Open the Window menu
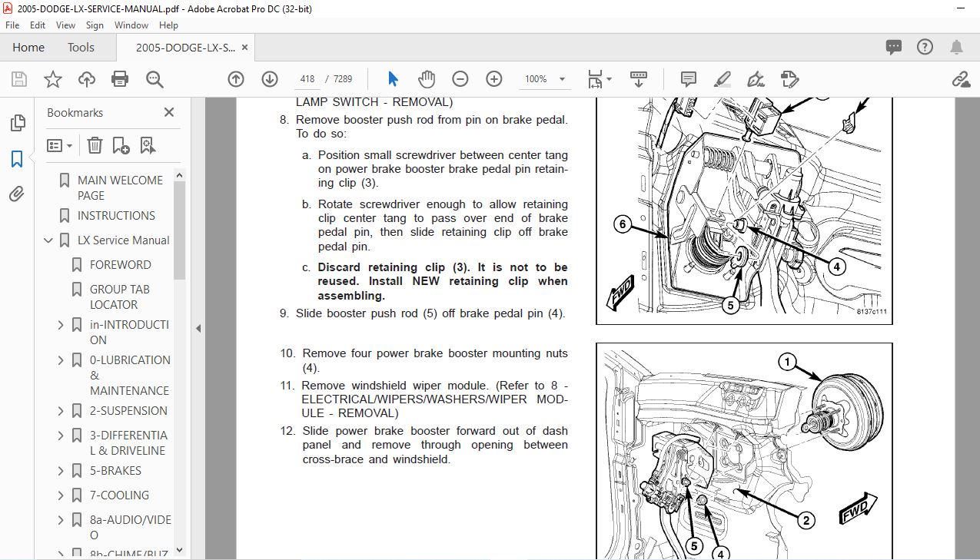This screenshot has height=560, width=980. (x=131, y=25)
